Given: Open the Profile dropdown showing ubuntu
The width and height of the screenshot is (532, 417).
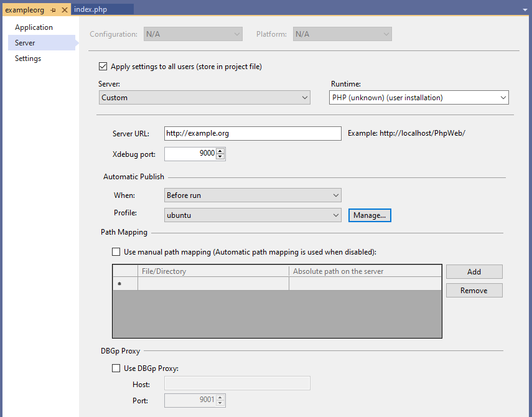Looking at the screenshot, I should 253,215.
